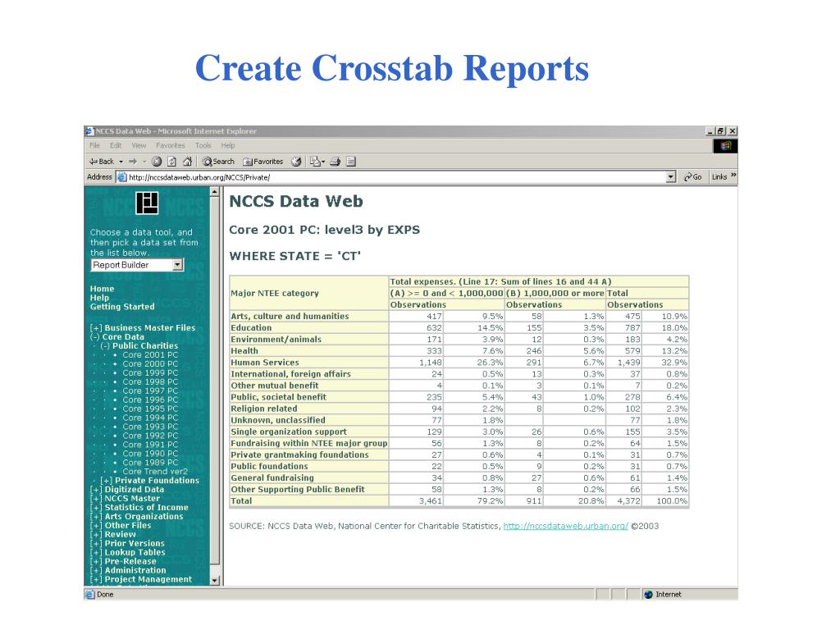The image size is (840, 630).
Task: Click the Total 4,372 cell
Action: tap(623, 501)
